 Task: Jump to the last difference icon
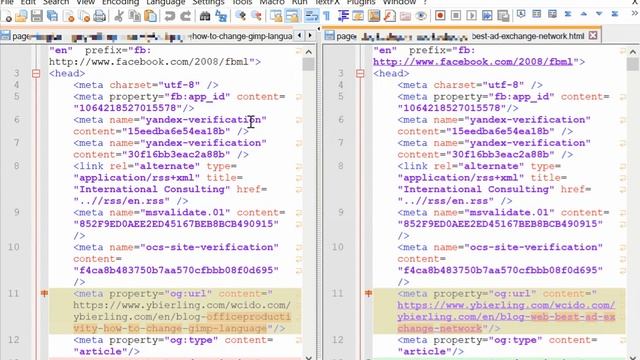(x=614, y=14)
